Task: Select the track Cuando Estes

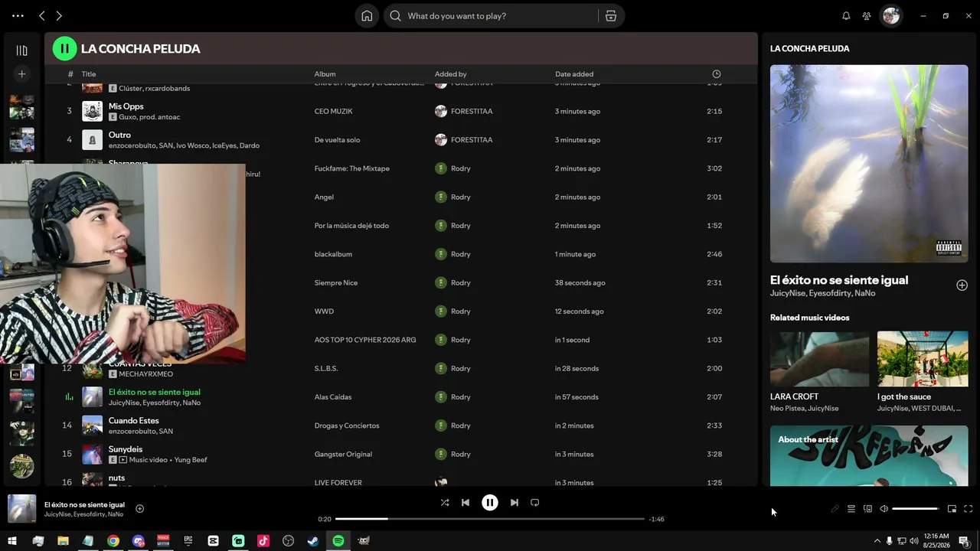Action: point(134,421)
